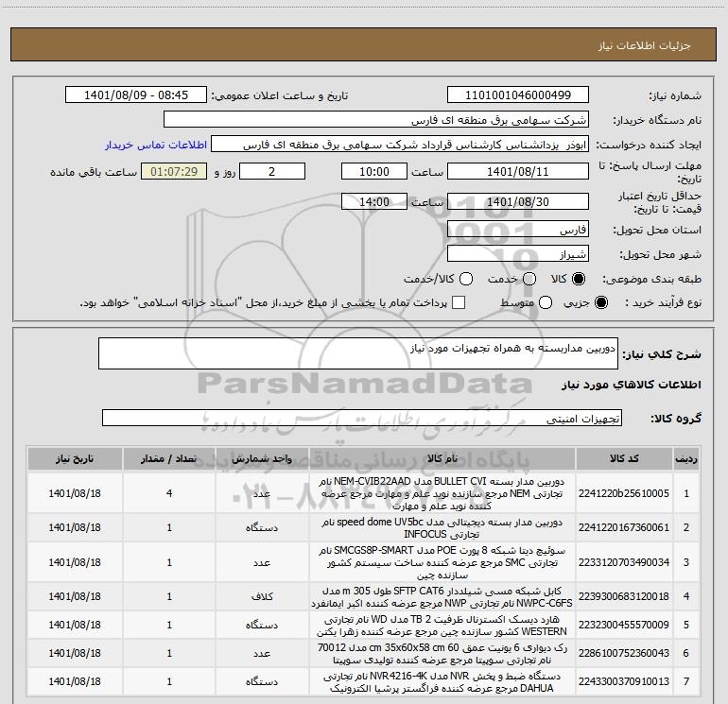
Task: Click the request creator name field
Action: [400, 145]
